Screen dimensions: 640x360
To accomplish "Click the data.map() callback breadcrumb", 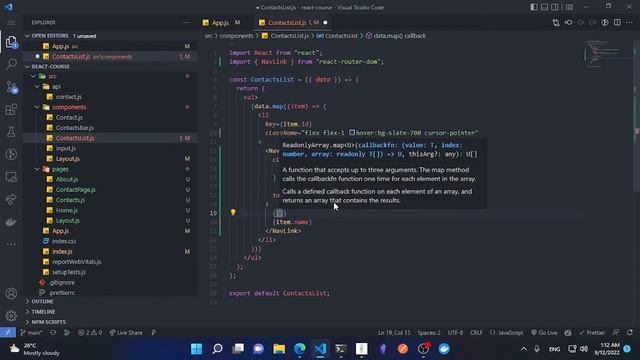I will 396,36.
